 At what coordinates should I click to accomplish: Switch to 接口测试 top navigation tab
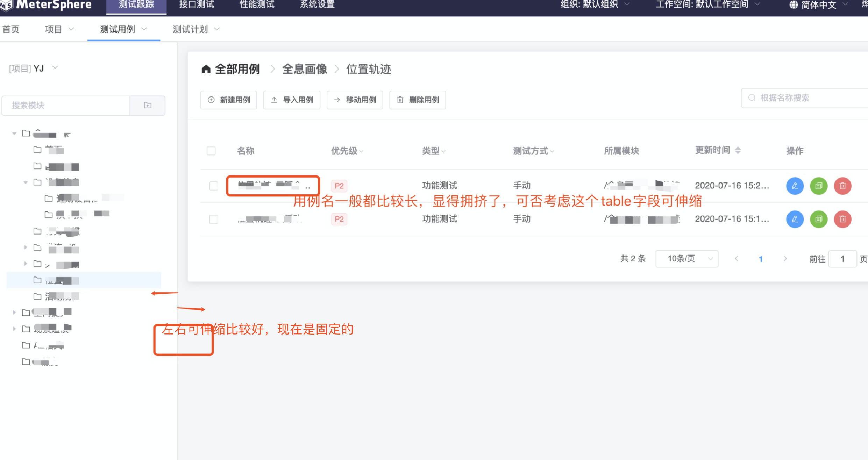click(x=197, y=5)
